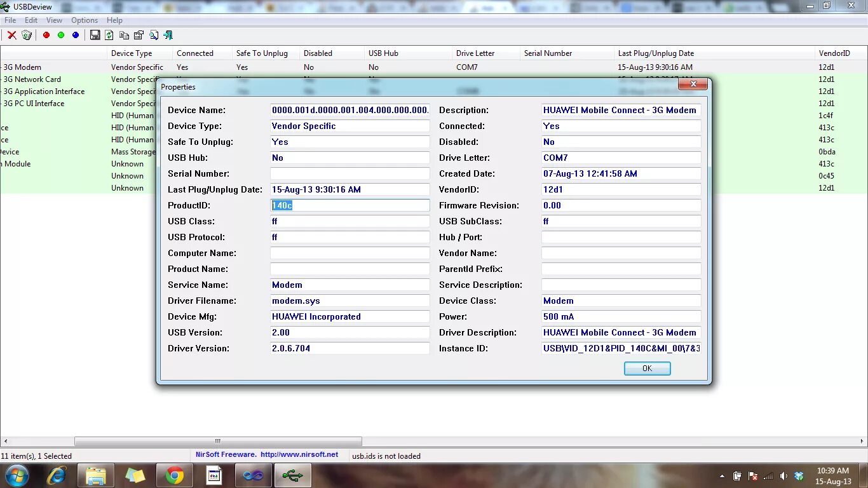The width and height of the screenshot is (868, 488).
Task: Click the Instance ID field
Action: click(621, 348)
